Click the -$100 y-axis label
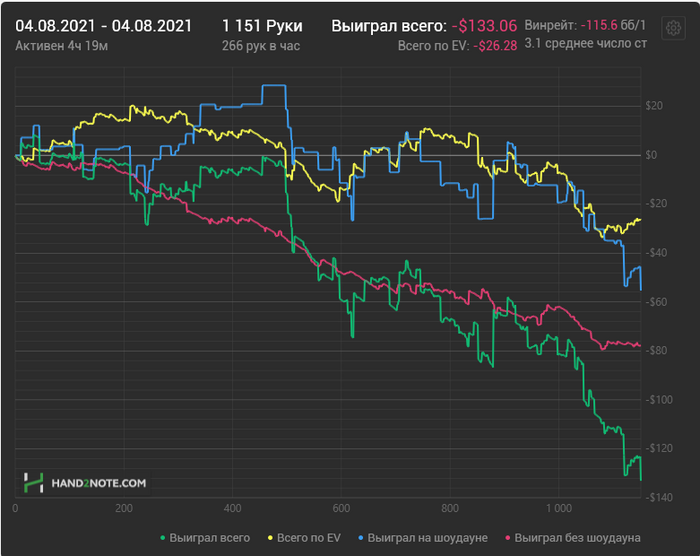This screenshot has height=556, width=700. [x=658, y=400]
